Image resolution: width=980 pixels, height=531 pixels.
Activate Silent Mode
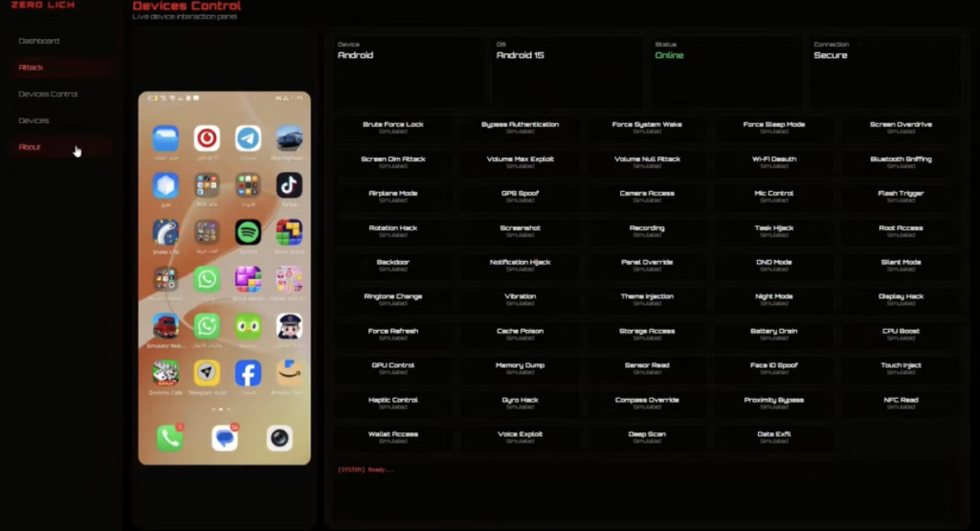(901, 265)
